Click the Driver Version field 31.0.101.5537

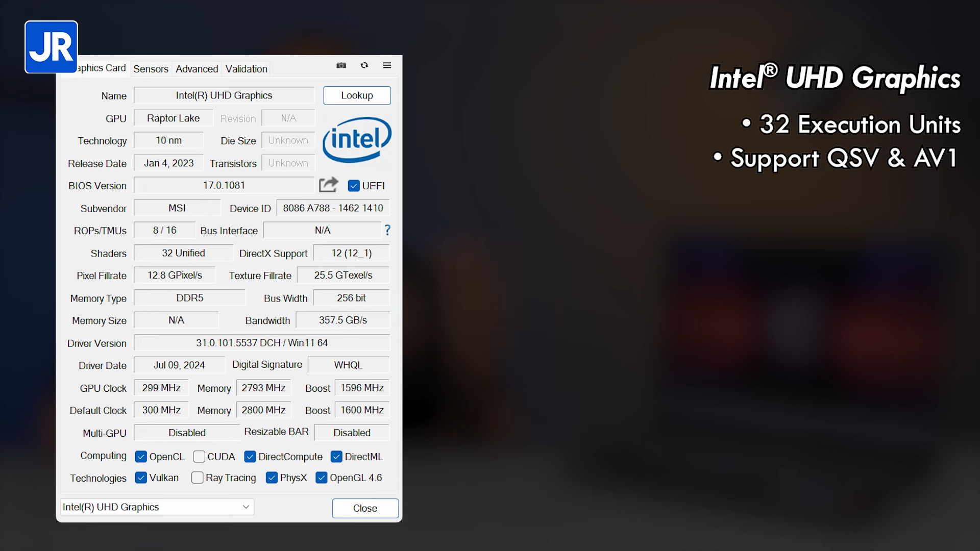pos(262,342)
